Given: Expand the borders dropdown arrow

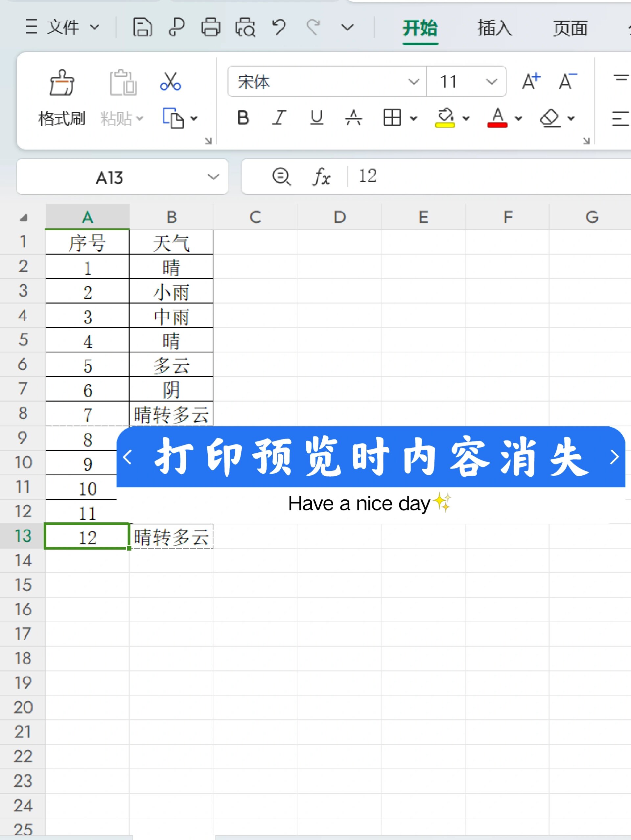Looking at the screenshot, I should [413, 119].
